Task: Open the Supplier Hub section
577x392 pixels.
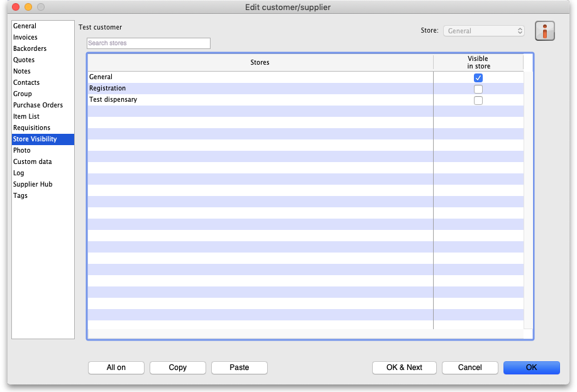Action: tap(33, 185)
